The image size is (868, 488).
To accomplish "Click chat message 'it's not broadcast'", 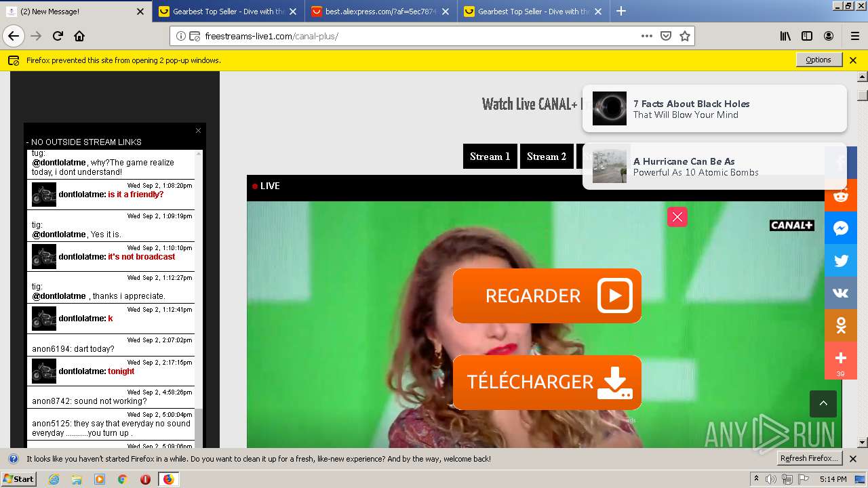I will point(141,257).
